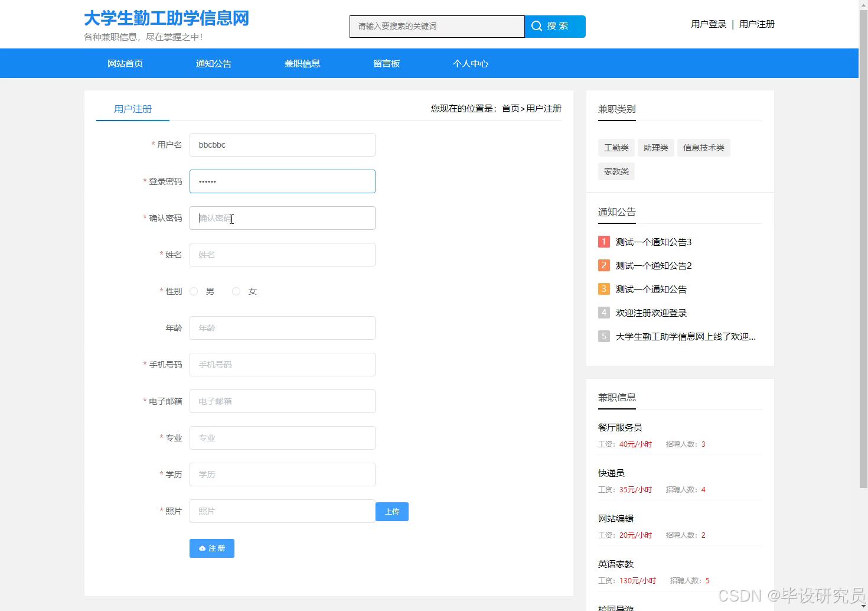Submit form with 注册 button

point(212,548)
